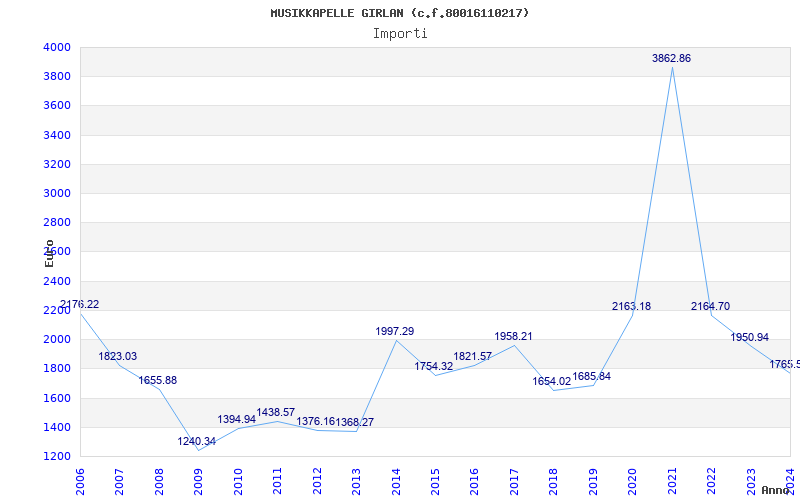Click the 4000 y-axis tick label
This screenshot has height=500, width=800.
click(x=57, y=47)
